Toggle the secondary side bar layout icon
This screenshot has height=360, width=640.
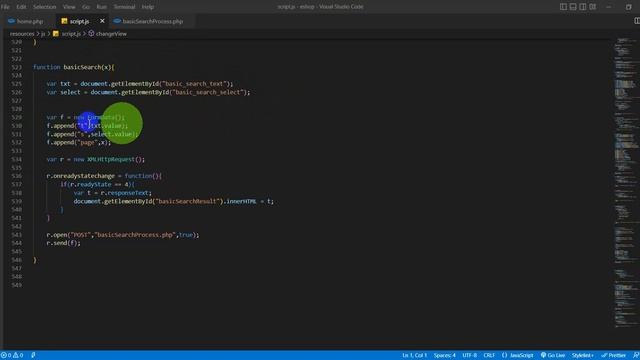(583, 7)
